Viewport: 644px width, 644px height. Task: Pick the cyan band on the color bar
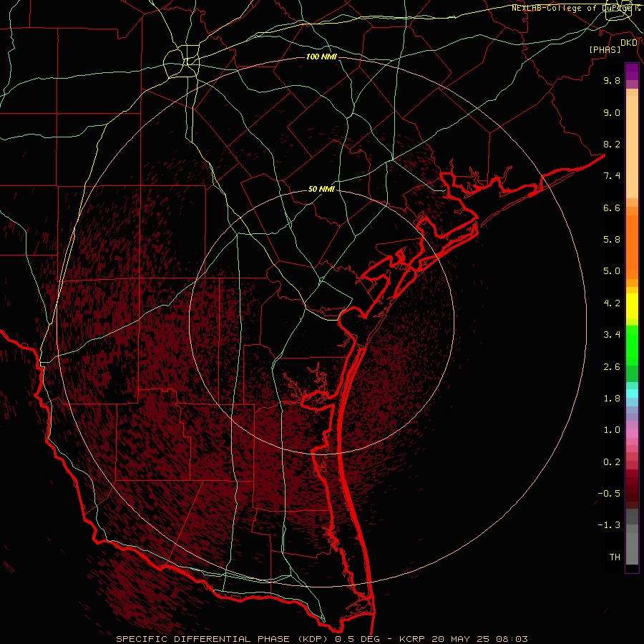pyautogui.click(x=632, y=394)
